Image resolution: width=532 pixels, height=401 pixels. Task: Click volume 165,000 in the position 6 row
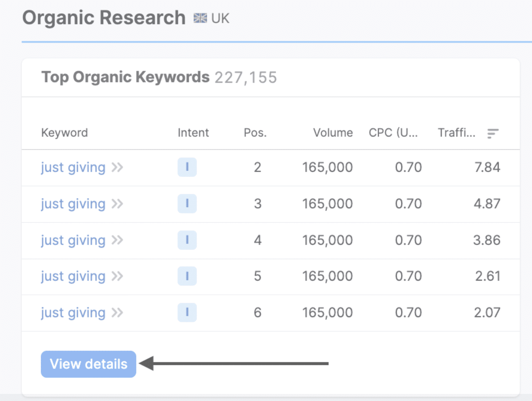pos(328,313)
